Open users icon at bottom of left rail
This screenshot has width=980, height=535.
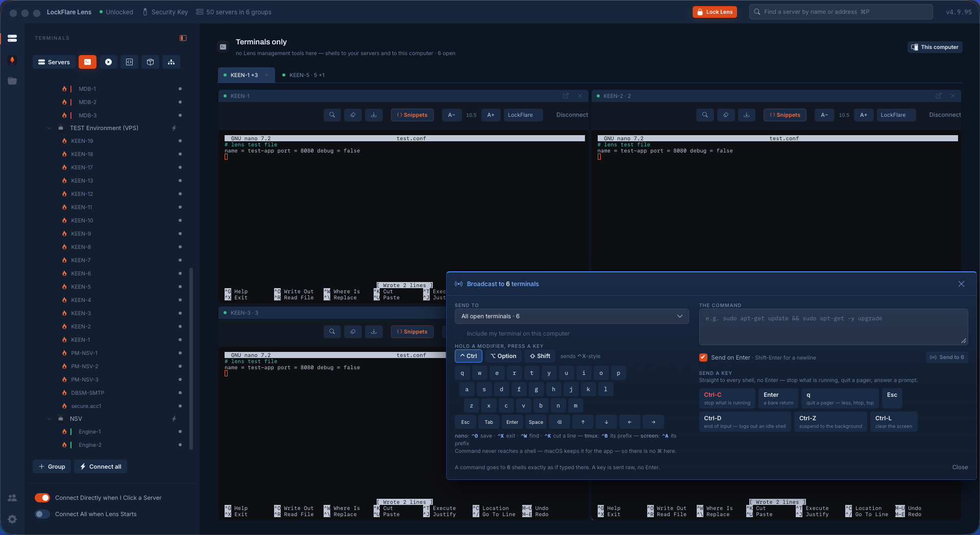pos(12,498)
